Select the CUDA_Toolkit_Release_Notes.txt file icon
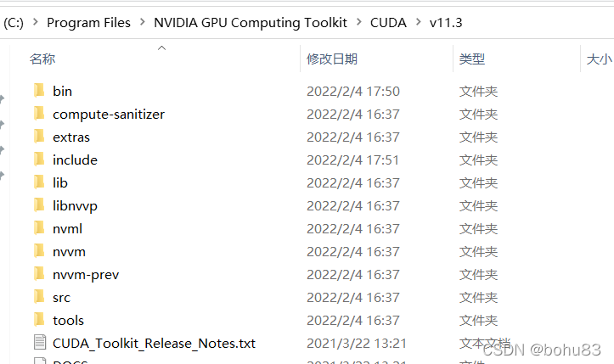This screenshot has width=614, height=364. pyautogui.click(x=38, y=343)
